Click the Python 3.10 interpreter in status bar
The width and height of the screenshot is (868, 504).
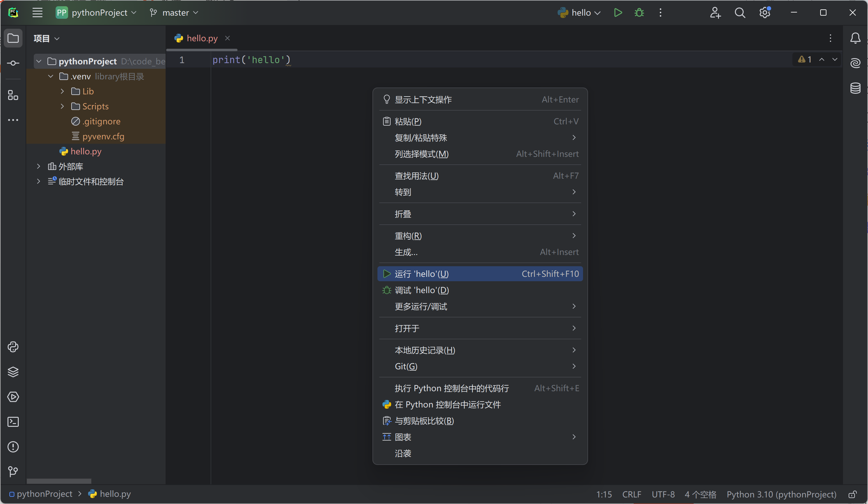pos(781,494)
